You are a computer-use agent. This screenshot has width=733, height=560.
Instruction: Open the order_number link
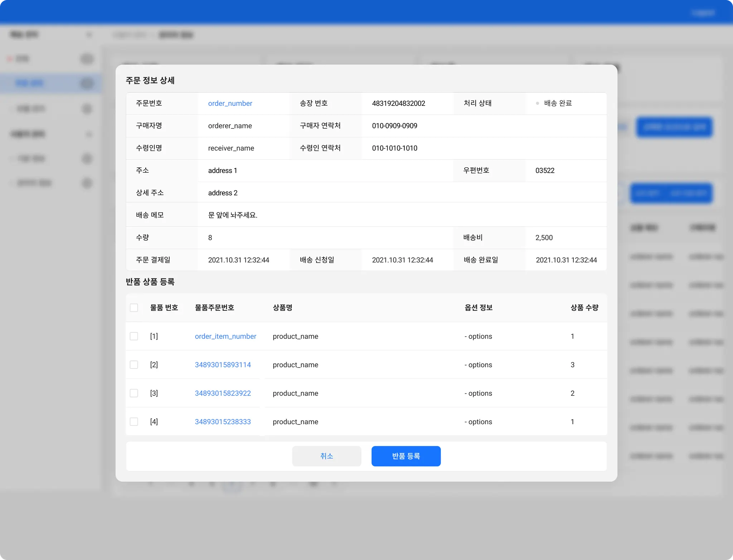click(x=230, y=103)
